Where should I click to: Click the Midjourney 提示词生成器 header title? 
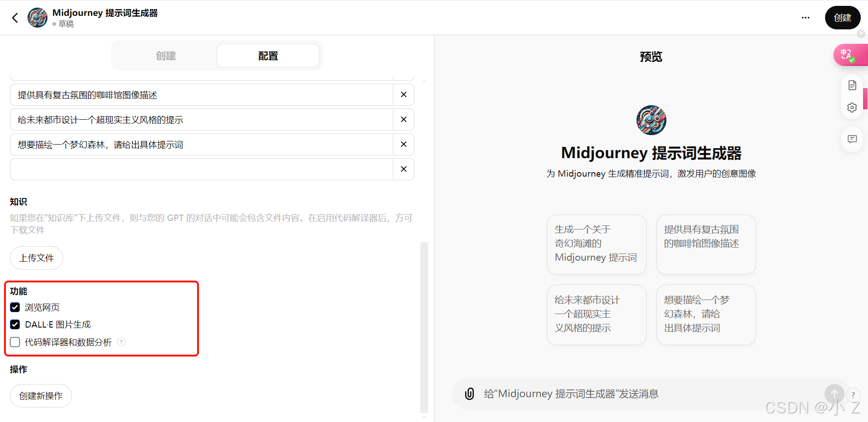(105, 13)
